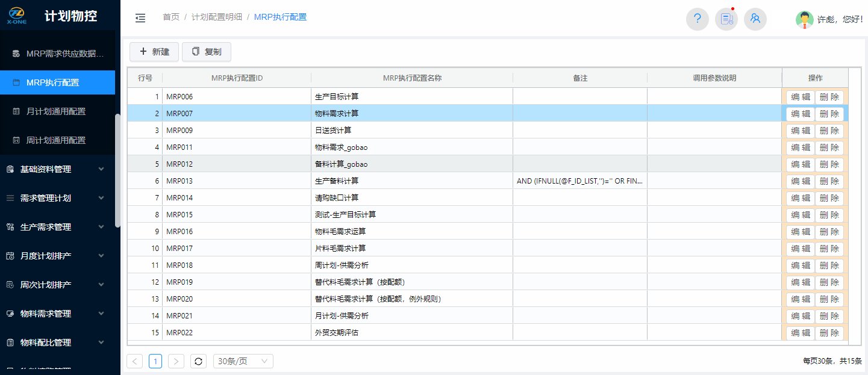This screenshot has height=375, width=868.
Task: Open 周计划通用配置 in the sidebar
Action: (56, 140)
